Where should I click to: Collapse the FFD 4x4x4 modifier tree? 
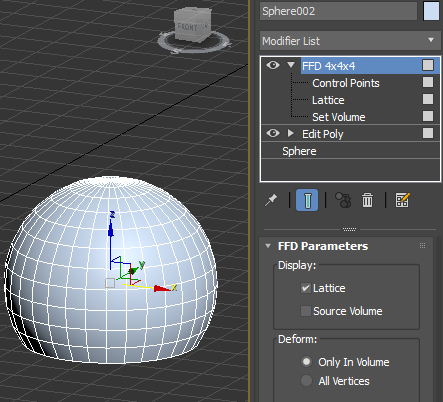[291, 65]
